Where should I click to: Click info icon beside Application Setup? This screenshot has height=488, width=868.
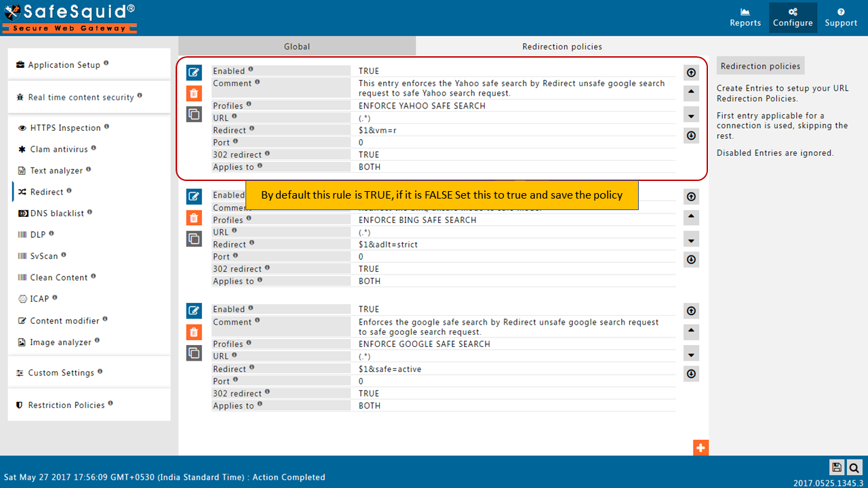tap(106, 63)
